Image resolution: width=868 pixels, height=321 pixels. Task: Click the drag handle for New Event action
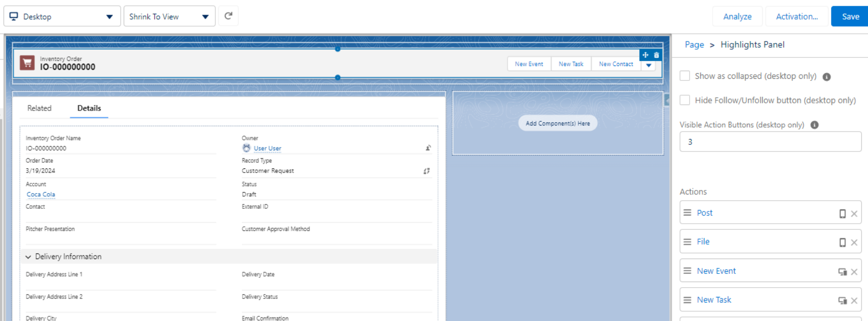tap(688, 271)
